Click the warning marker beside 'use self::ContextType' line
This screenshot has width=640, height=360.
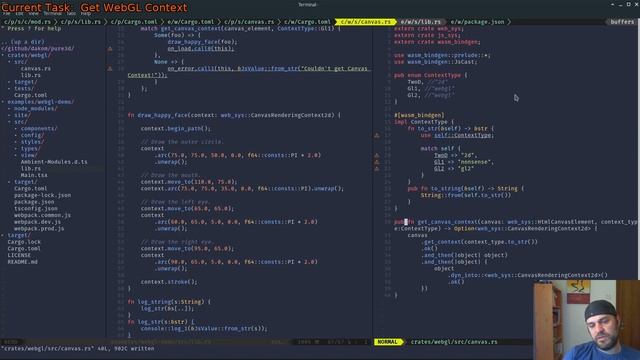coord(377,135)
